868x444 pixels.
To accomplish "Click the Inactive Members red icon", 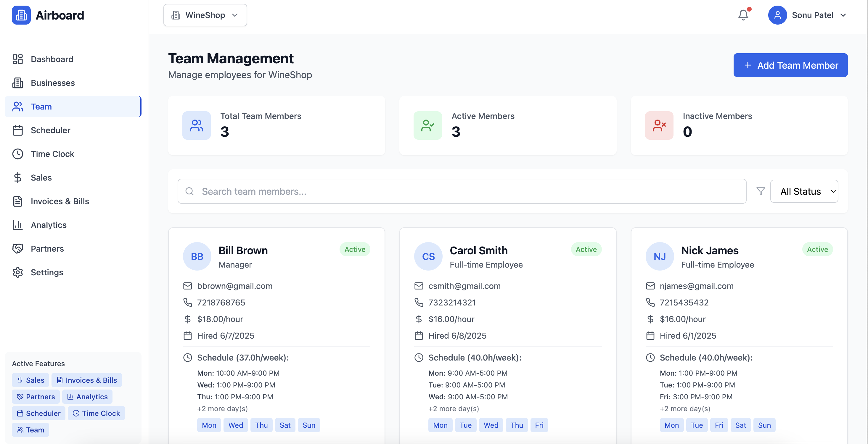I will click(x=659, y=125).
